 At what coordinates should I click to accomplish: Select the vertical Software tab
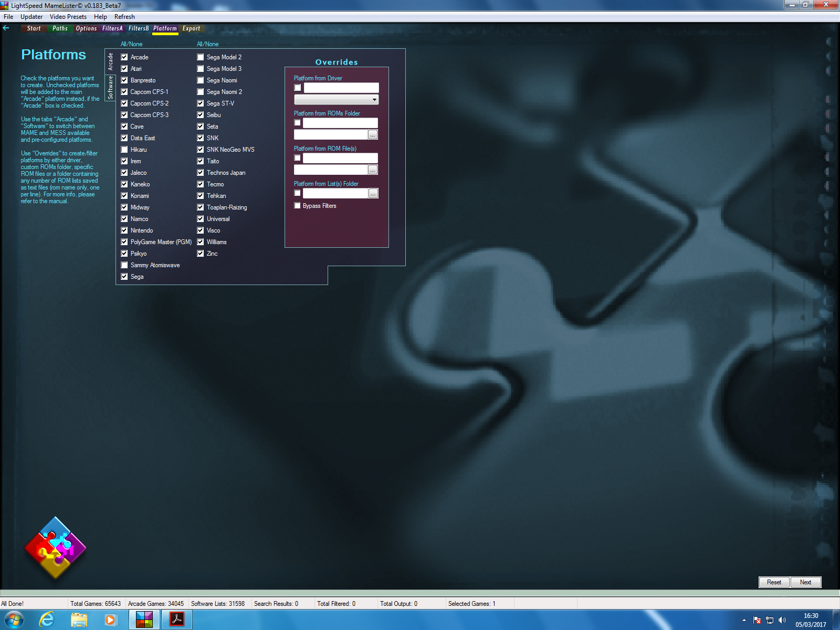coord(110,88)
